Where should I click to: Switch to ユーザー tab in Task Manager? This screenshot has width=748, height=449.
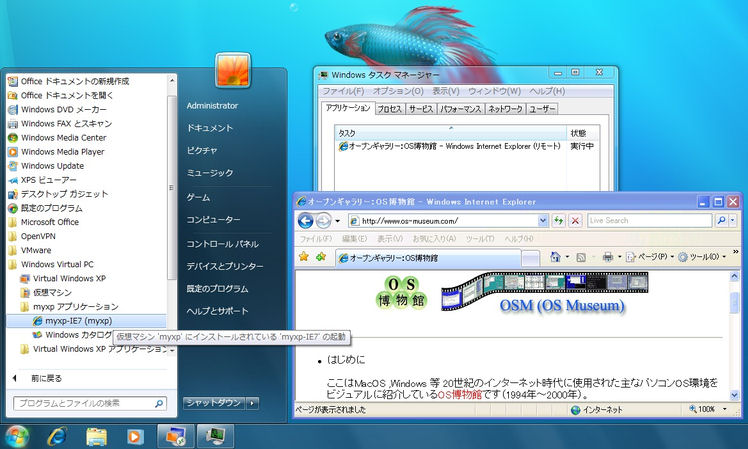tap(542, 109)
